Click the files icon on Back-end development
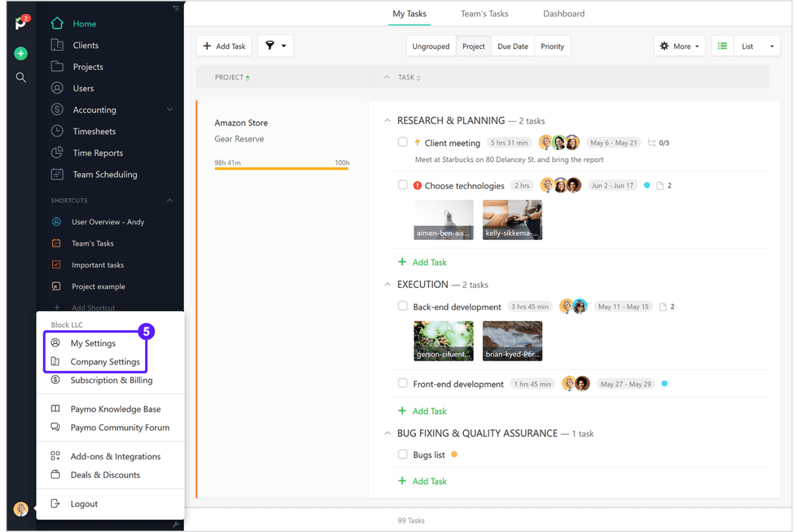 tap(663, 307)
